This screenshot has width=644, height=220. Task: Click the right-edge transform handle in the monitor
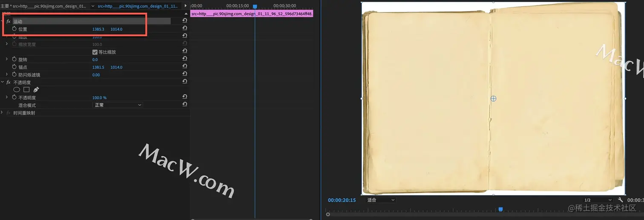point(625,99)
